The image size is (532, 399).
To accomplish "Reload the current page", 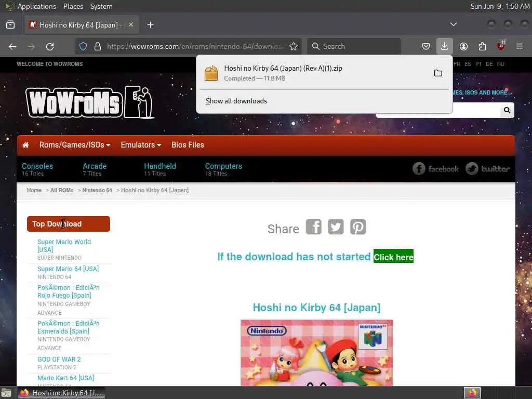I will click(x=50, y=46).
